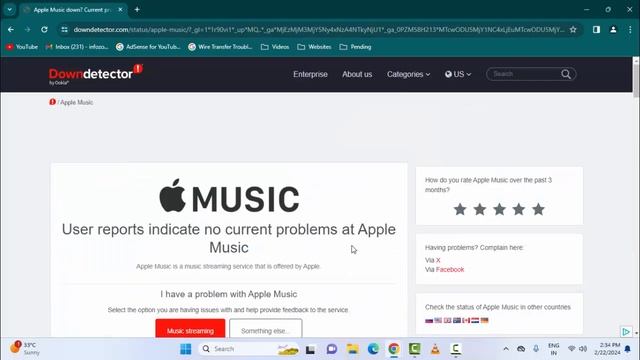Screen dimensions: 640x360
Task: Open the Windows Start menu
Action: pyautogui.click(x=186, y=349)
